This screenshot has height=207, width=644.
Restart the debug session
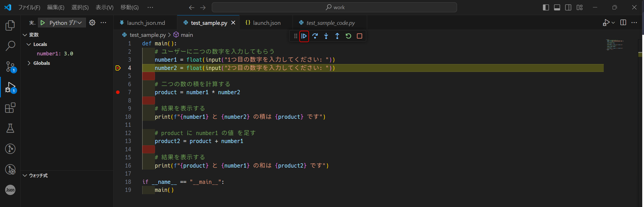click(348, 36)
